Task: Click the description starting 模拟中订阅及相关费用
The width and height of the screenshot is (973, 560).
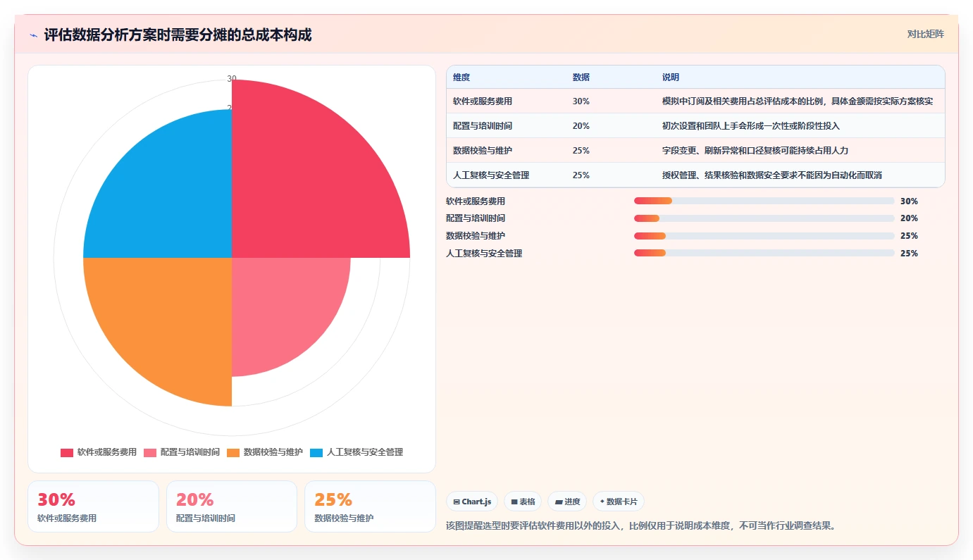Action: tap(798, 101)
